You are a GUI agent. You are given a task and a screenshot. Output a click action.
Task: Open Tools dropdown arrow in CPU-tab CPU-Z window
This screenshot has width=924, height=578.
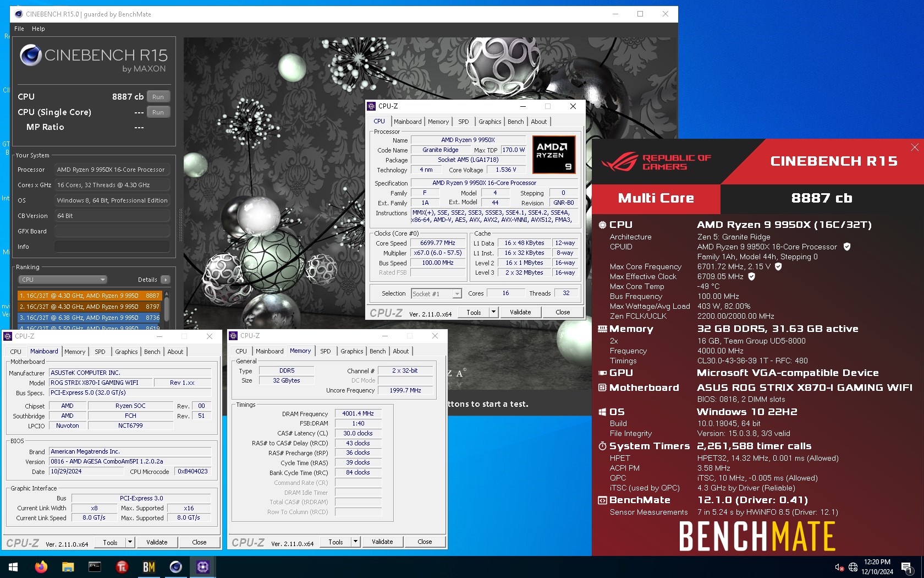(x=493, y=312)
